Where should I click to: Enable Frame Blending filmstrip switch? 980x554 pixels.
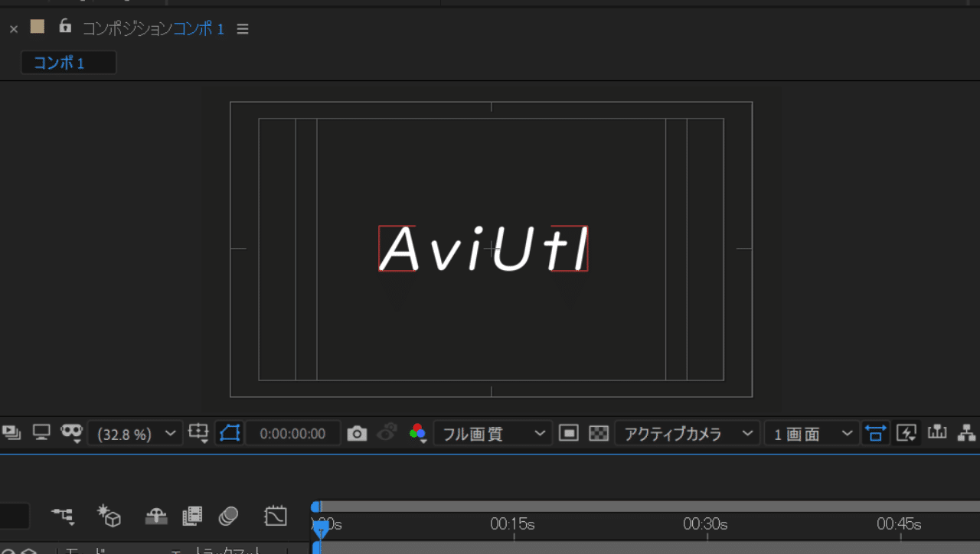[192, 517]
